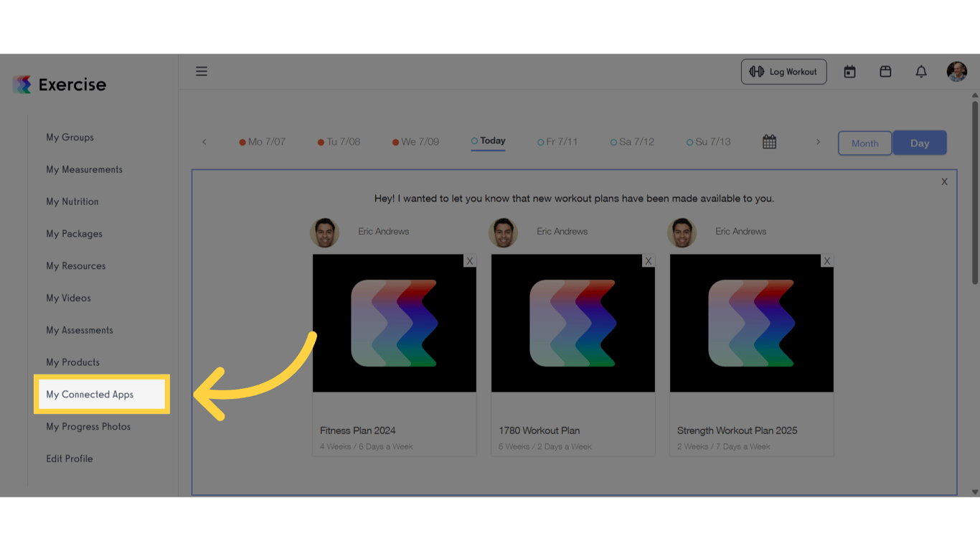This screenshot has width=980, height=551.
Task: Open the wallet icon in the top bar
Action: point(885,71)
